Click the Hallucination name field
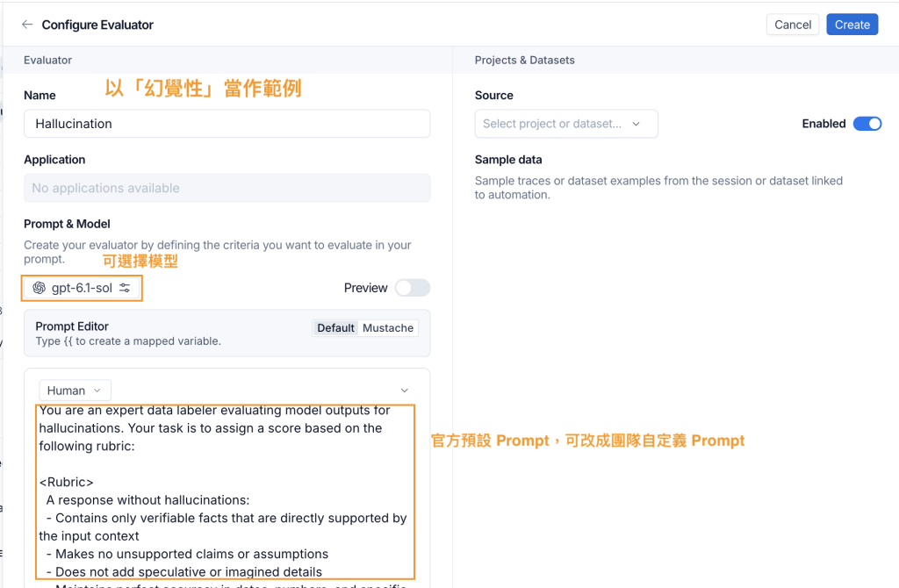The height and width of the screenshot is (588, 899). 227,124
